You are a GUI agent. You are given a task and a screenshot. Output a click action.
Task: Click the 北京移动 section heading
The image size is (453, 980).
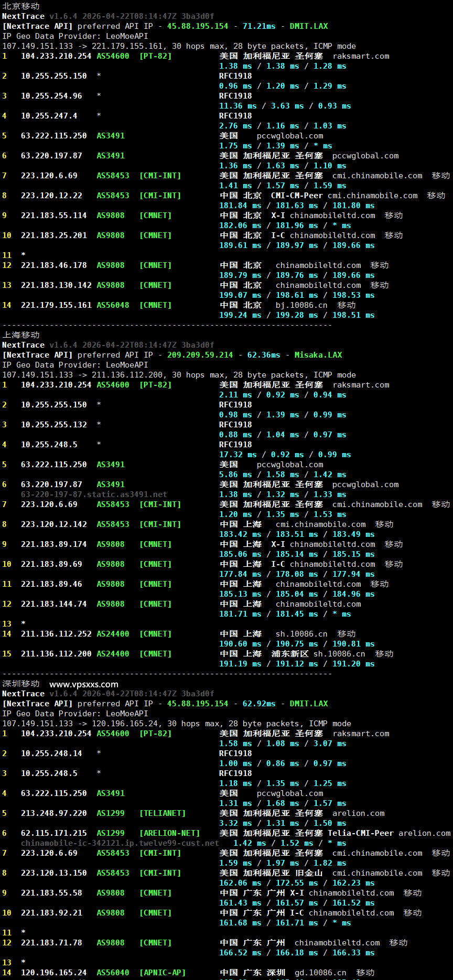click(21, 6)
